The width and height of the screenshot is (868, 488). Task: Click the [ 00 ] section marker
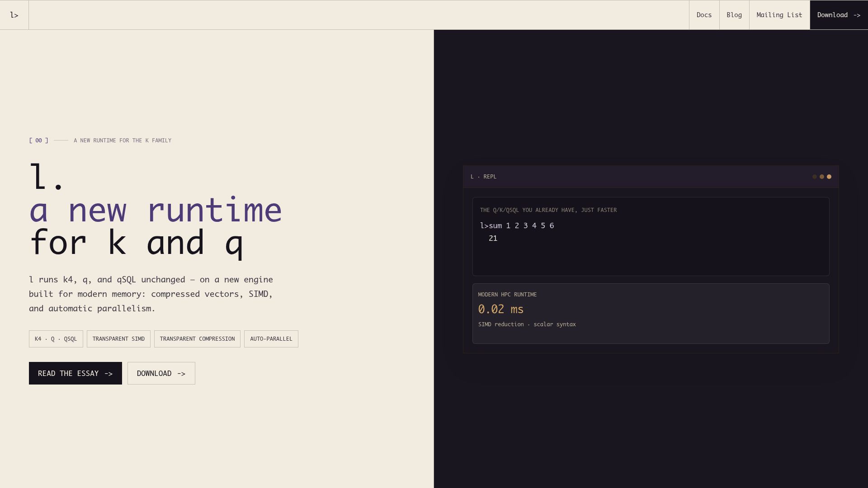tap(38, 141)
